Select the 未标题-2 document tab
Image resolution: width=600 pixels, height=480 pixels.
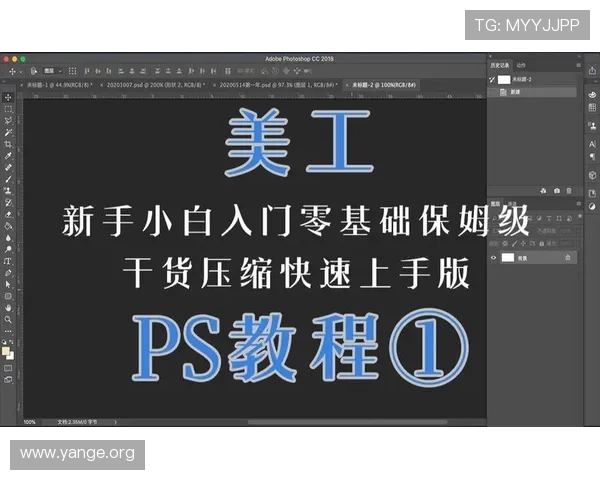pyautogui.click(x=381, y=85)
